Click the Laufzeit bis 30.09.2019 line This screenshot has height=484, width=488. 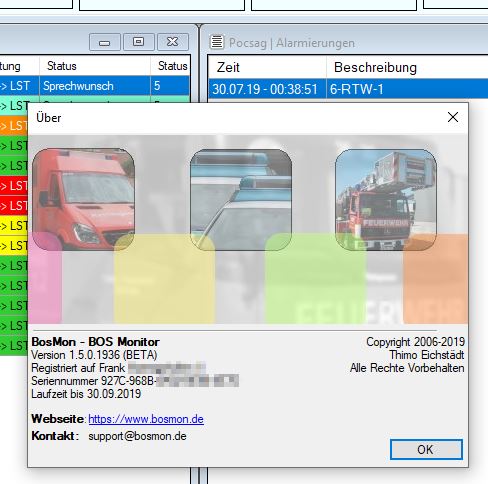point(86,394)
